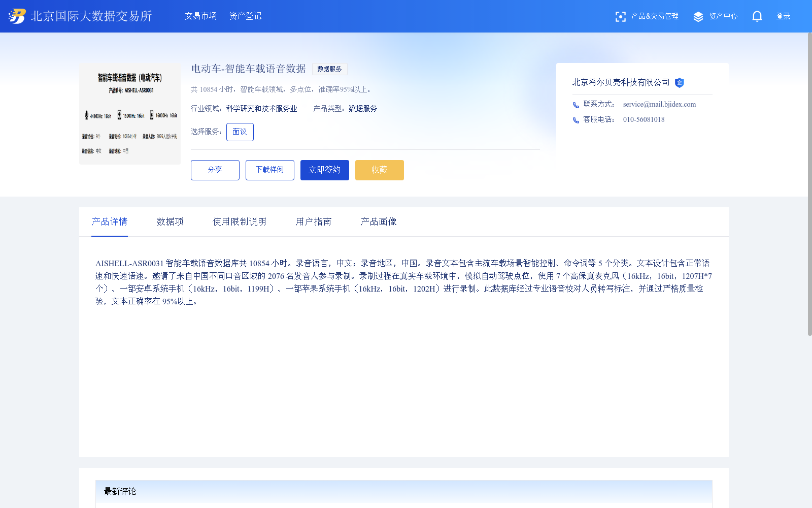Click the summary line 共 10854 小时

pyautogui.click(x=282, y=89)
